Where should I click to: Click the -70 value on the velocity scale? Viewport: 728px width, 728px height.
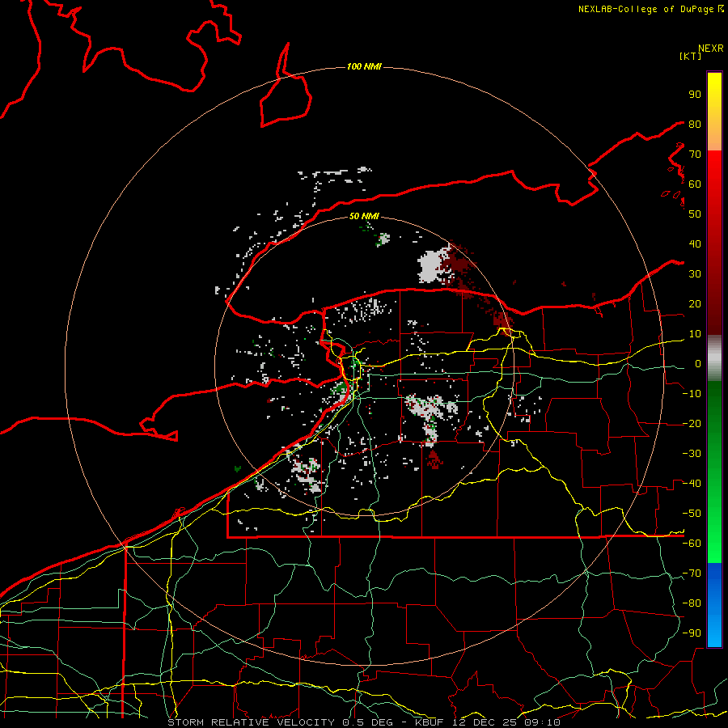(x=692, y=574)
